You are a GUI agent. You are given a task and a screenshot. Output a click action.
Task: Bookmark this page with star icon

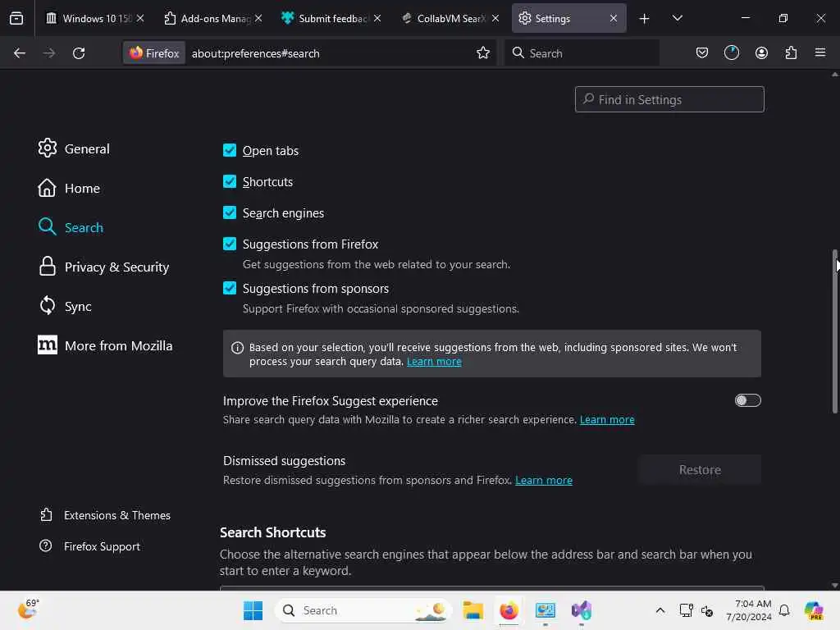(482, 53)
